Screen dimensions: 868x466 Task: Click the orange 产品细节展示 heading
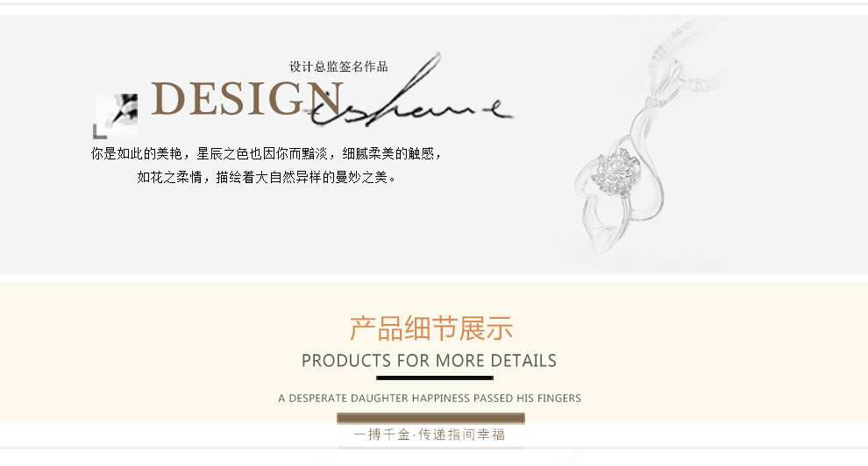coord(430,328)
